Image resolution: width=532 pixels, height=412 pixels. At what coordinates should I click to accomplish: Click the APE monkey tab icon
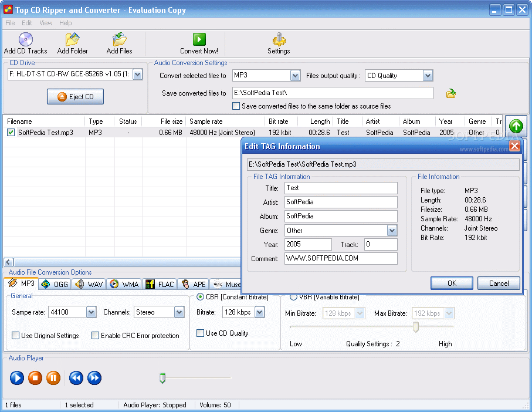pyautogui.click(x=185, y=284)
